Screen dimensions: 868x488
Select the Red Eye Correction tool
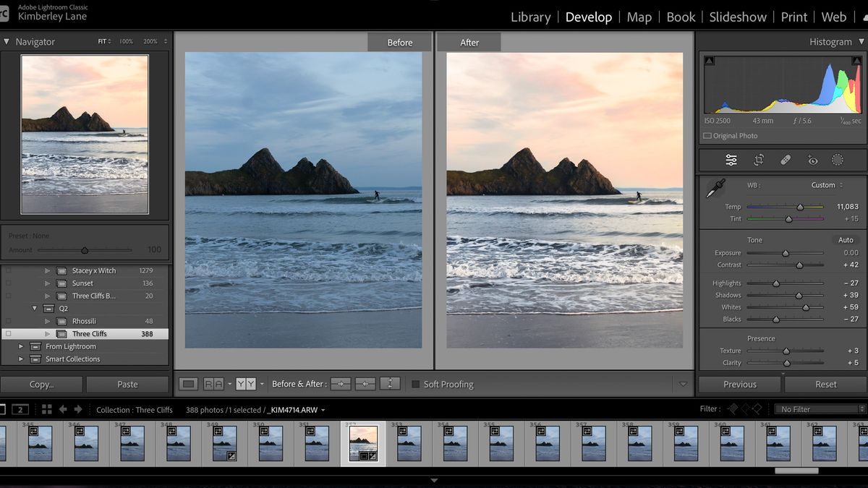click(x=812, y=160)
